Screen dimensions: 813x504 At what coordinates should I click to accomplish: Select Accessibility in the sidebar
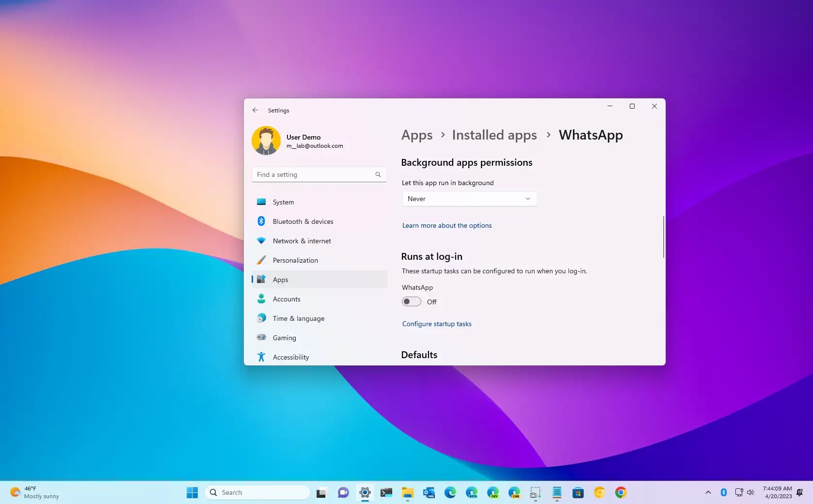point(291,357)
